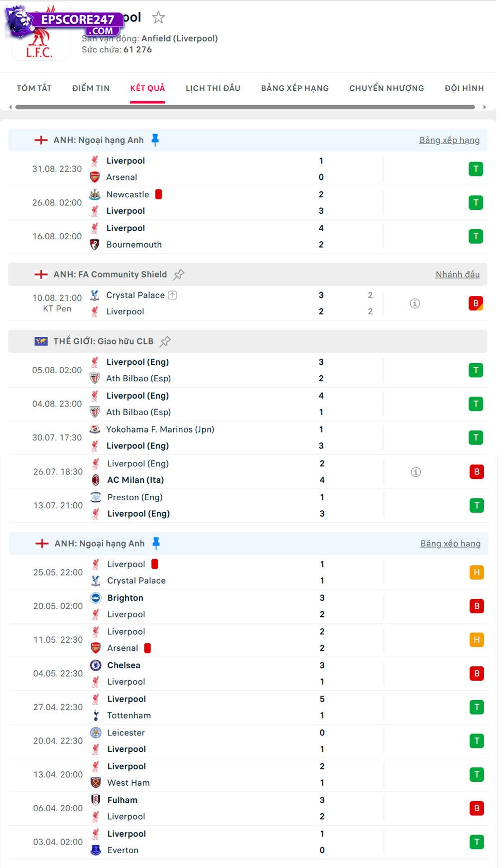
Task: Switch to the LỊCH THI ĐẤU tab
Action: tap(213, 88)
